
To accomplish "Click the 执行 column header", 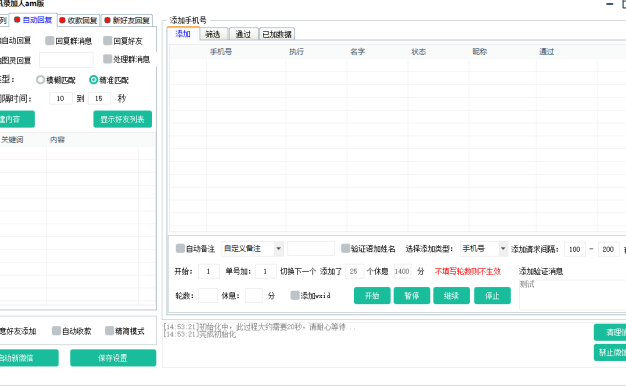I will point(296,51).
